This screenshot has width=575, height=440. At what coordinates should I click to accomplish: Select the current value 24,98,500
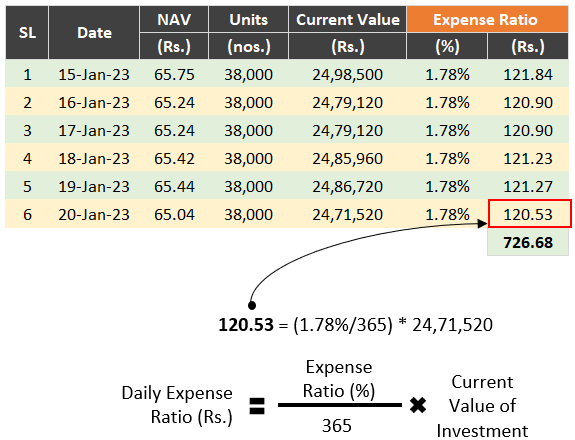pos(347,75)
